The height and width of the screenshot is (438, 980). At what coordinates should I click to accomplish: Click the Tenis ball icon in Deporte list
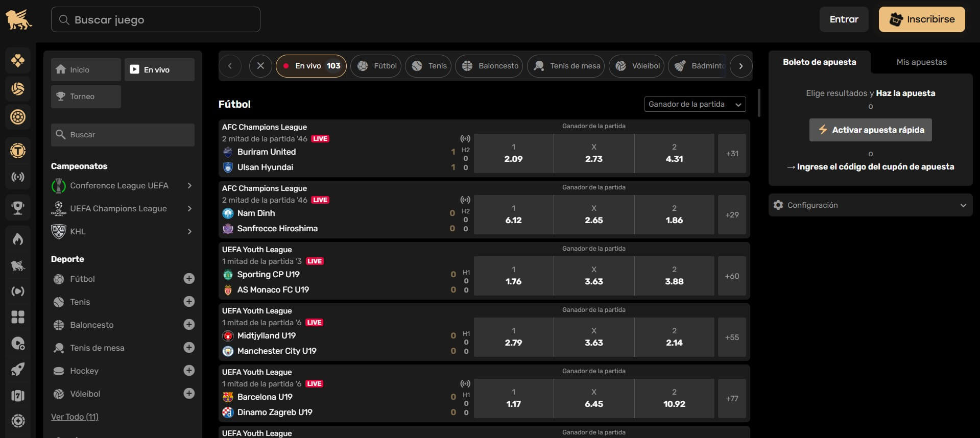[59, 302]
